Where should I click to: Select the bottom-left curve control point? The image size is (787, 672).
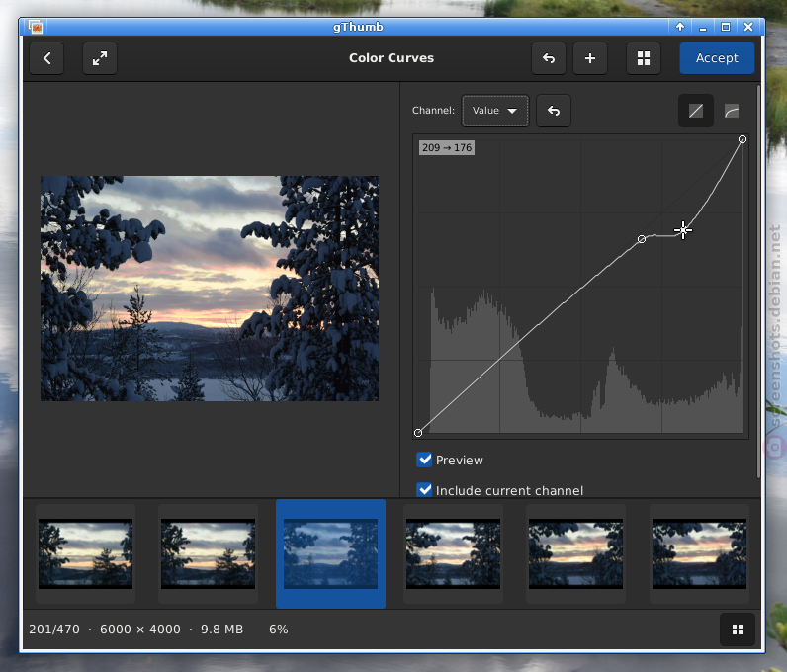pos(418,433)
